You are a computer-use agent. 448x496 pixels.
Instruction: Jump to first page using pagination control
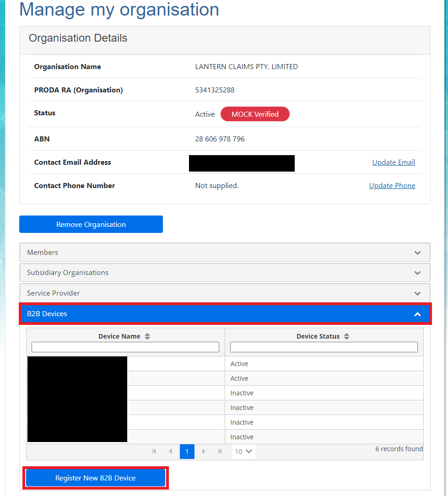154,451
